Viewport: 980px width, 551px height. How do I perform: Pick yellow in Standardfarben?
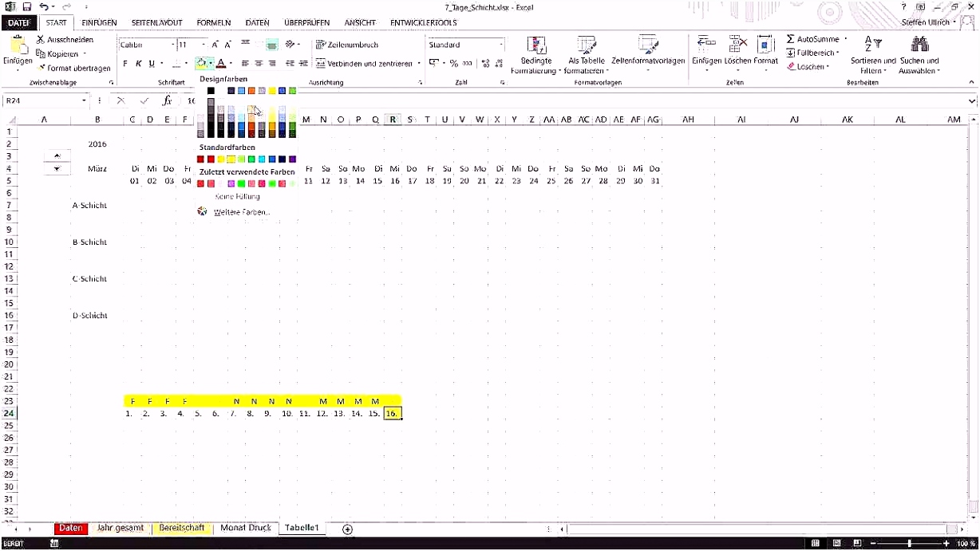click(x=231, y=159)
